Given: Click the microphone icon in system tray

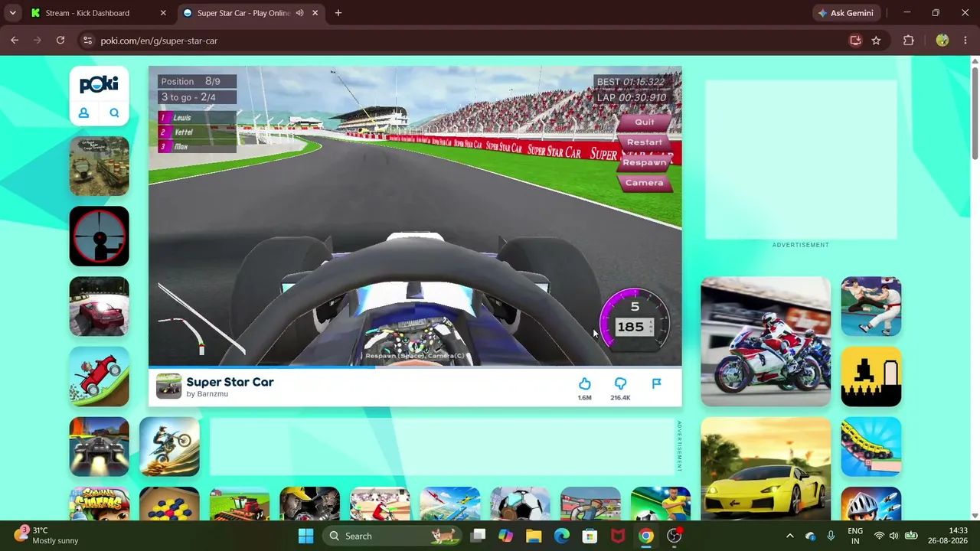Looking at the screenshot, I should pos(831,536).
